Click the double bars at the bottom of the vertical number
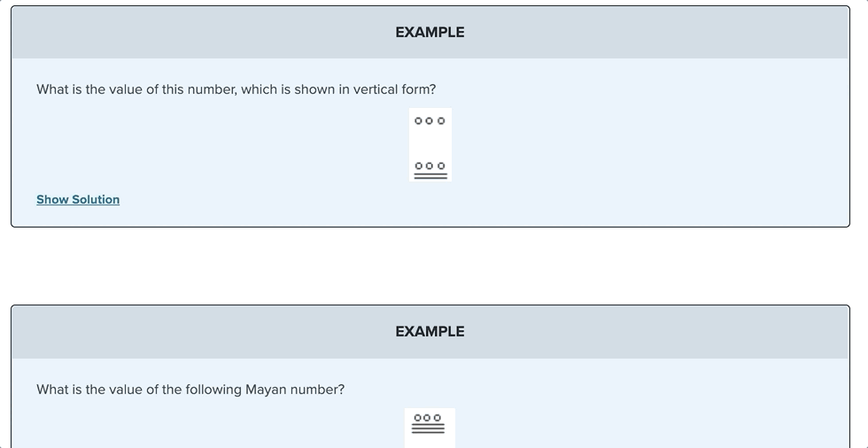868x448 pixels. click(430, 175)
